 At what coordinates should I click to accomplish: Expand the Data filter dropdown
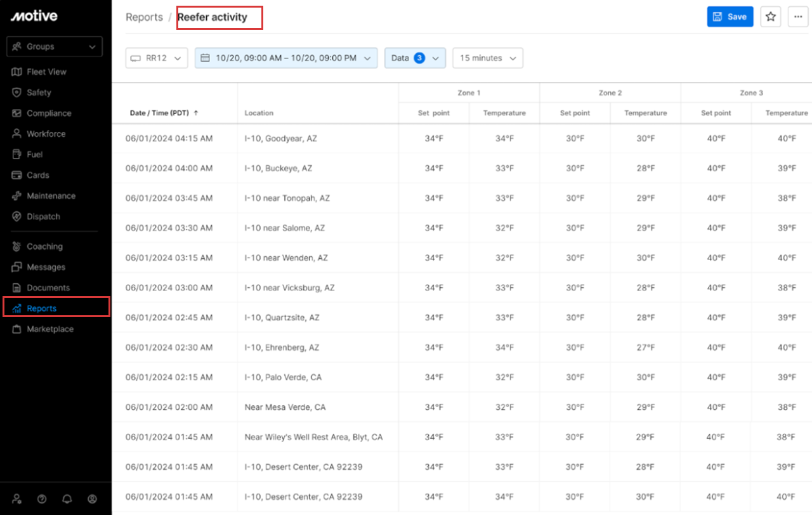click(x=415, y=58)
